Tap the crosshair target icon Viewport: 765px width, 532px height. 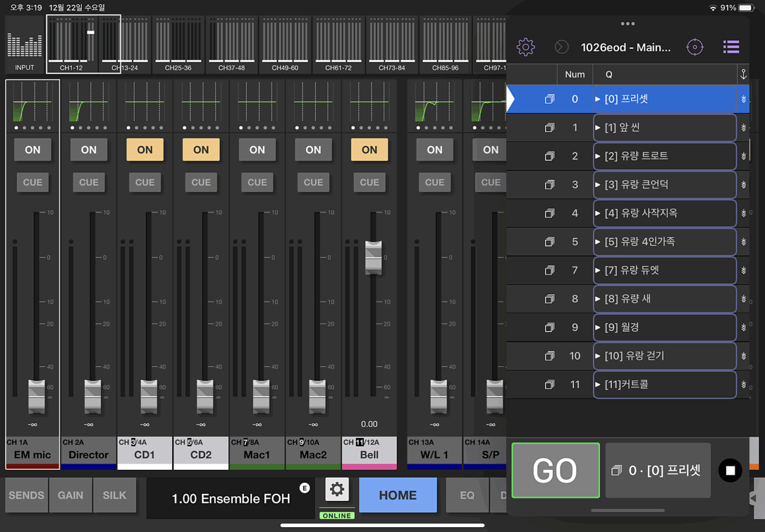click(x=694, y=47)
